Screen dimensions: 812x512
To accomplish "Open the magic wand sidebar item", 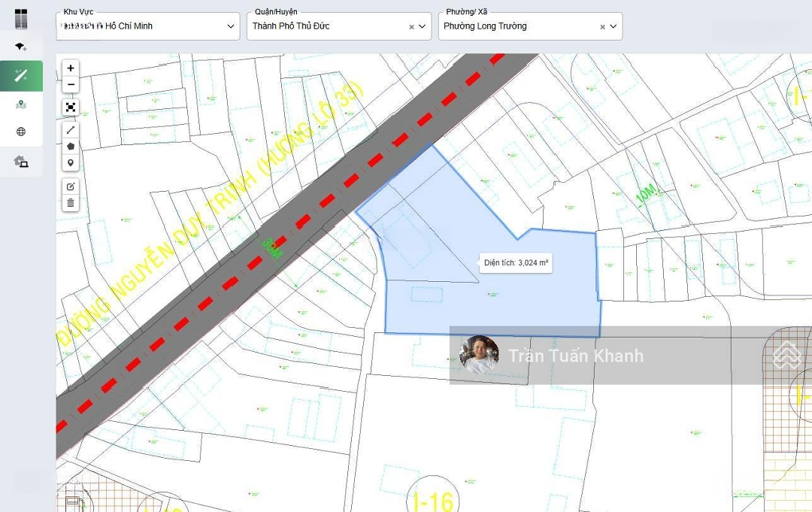I will pyautogui.click(x=21, y=75).
